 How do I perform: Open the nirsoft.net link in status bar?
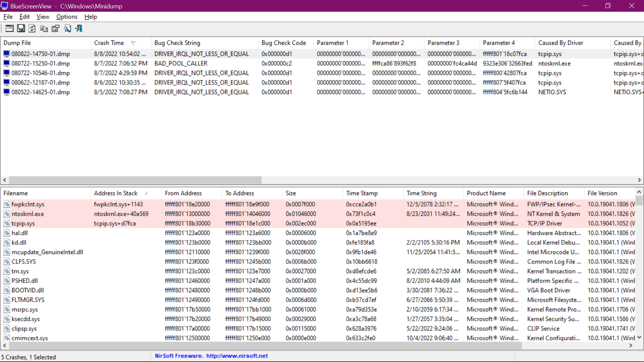coord(237,356)
